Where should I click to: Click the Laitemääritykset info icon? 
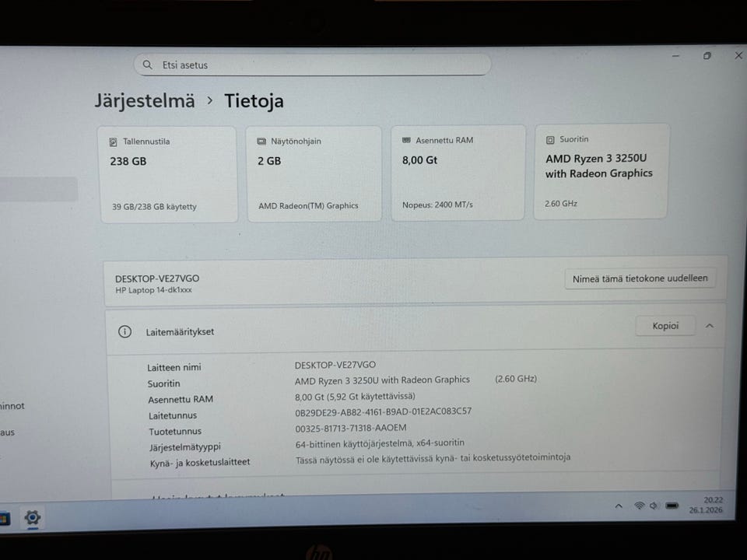pos(124,331)
